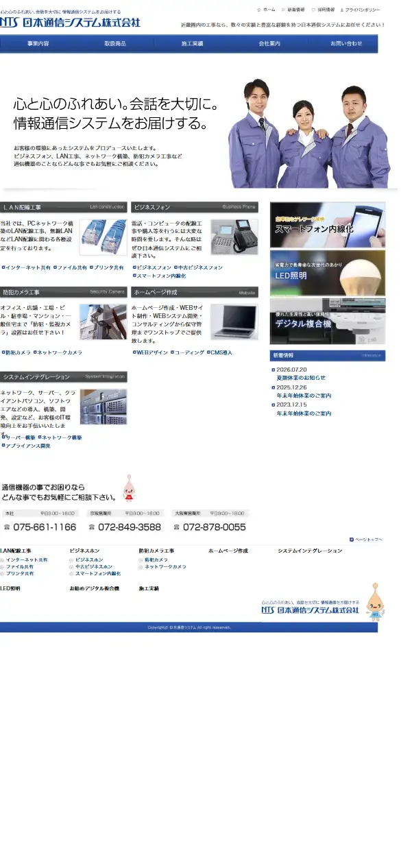Click the phone number 072-849-3588
The image size is (401, 868).
(125, 527)
